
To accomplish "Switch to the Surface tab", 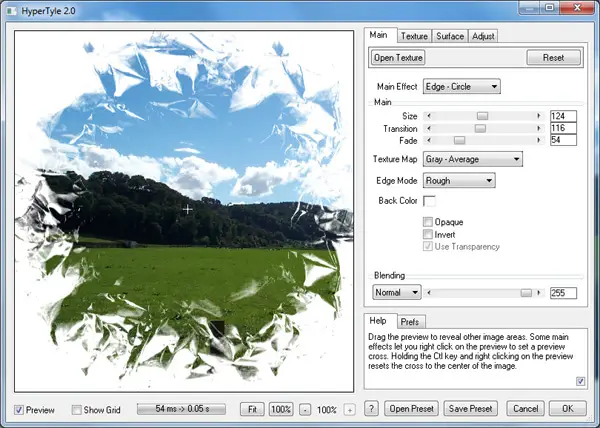I will 450,36.
